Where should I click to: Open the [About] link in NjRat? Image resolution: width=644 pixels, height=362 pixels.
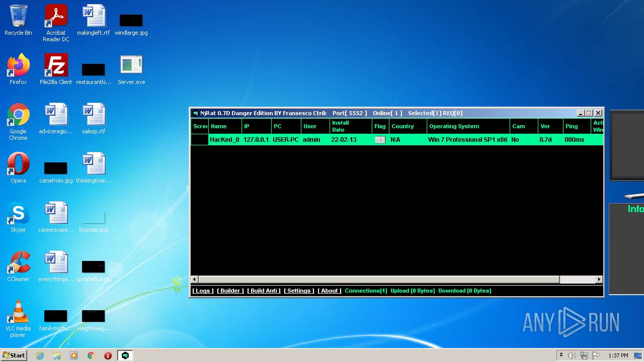[330, 291]
